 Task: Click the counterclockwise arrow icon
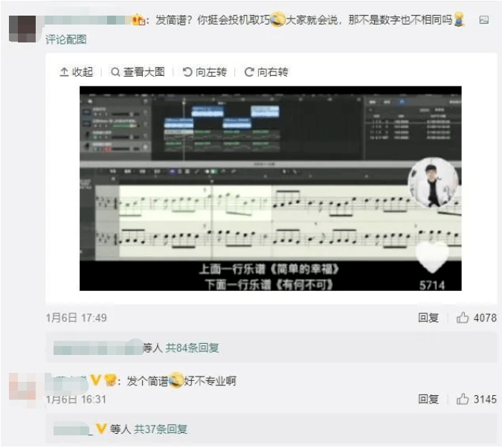(187, 71)
